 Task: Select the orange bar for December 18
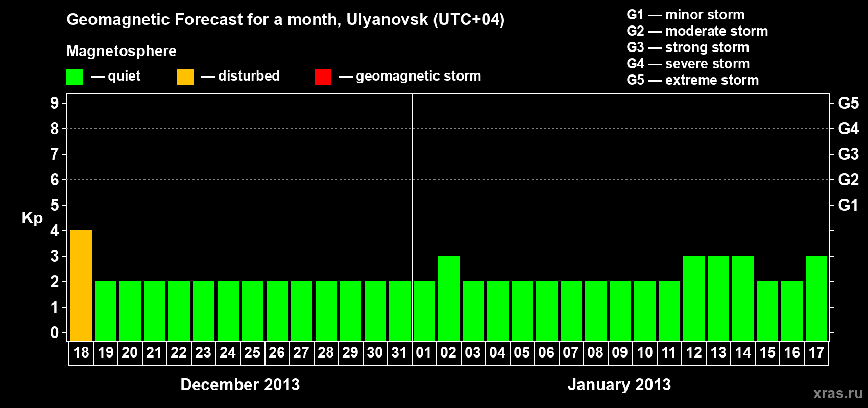81,285
